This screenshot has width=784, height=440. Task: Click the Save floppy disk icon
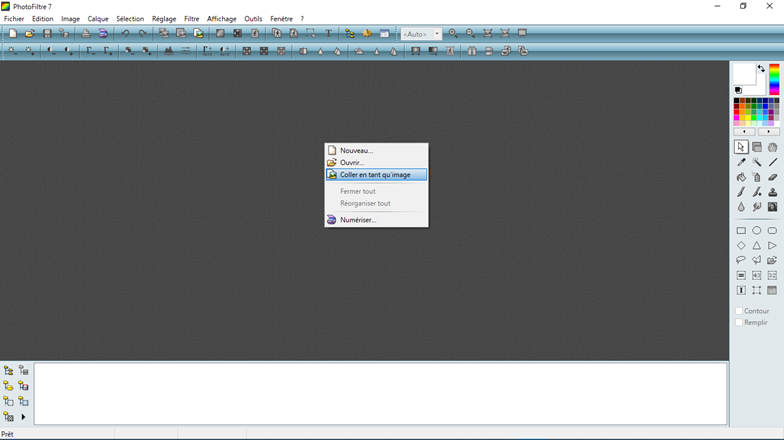[47, 34]
